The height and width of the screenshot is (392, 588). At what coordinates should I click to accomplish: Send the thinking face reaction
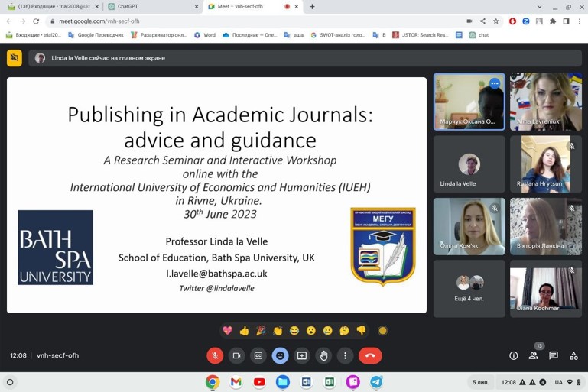[x=344, y=331]
